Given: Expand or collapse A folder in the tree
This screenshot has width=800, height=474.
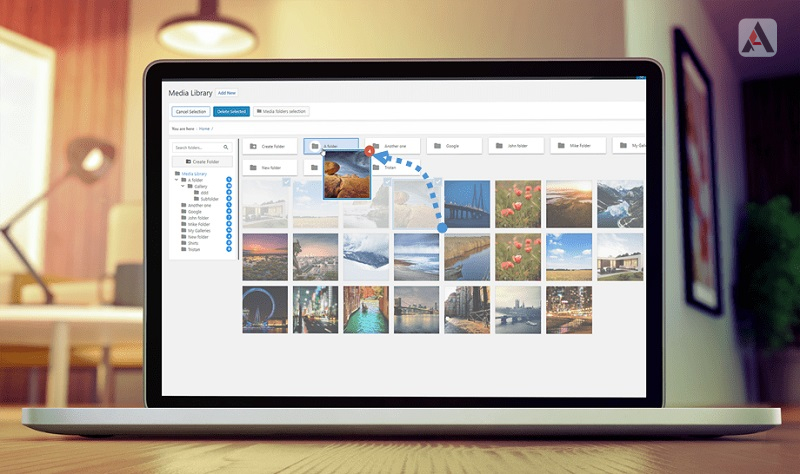Looking at the screenshot, I should (x=176, y=180).
